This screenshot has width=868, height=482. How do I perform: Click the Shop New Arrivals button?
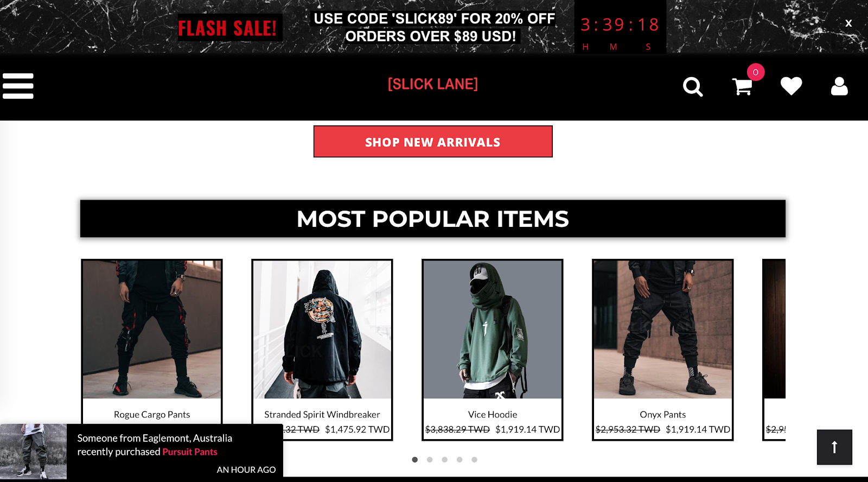coord(433,142)
